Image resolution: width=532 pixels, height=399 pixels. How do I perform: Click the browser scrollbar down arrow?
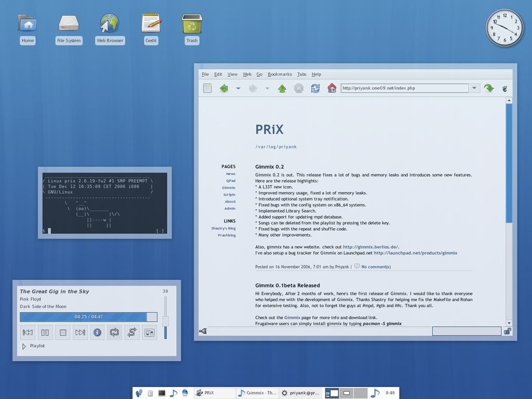[509, 323]
